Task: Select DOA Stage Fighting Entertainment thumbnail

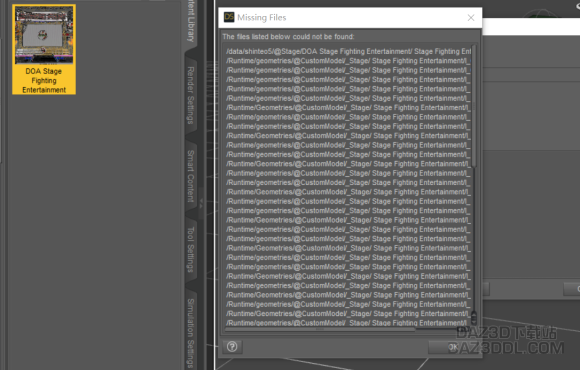Action: click(44, 50)
